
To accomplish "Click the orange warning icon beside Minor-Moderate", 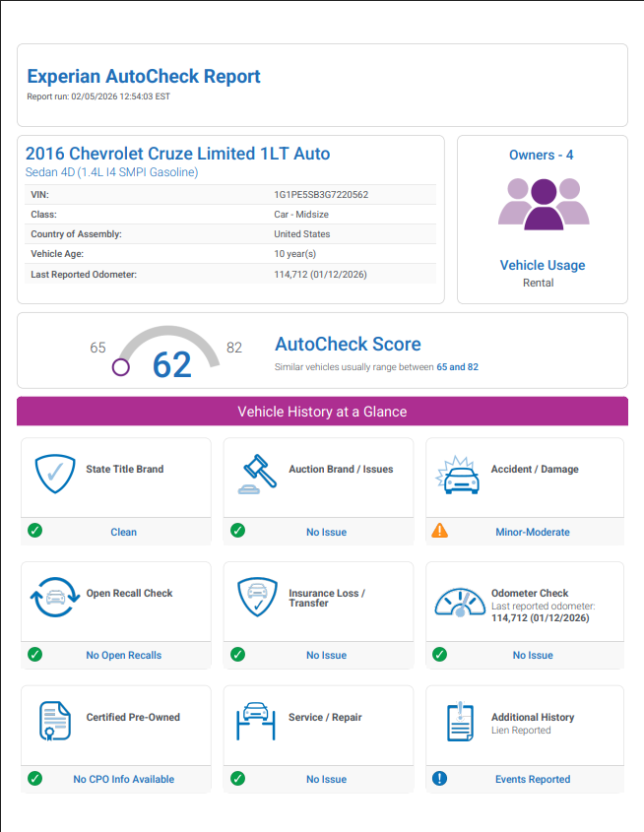I will point(439,531).
